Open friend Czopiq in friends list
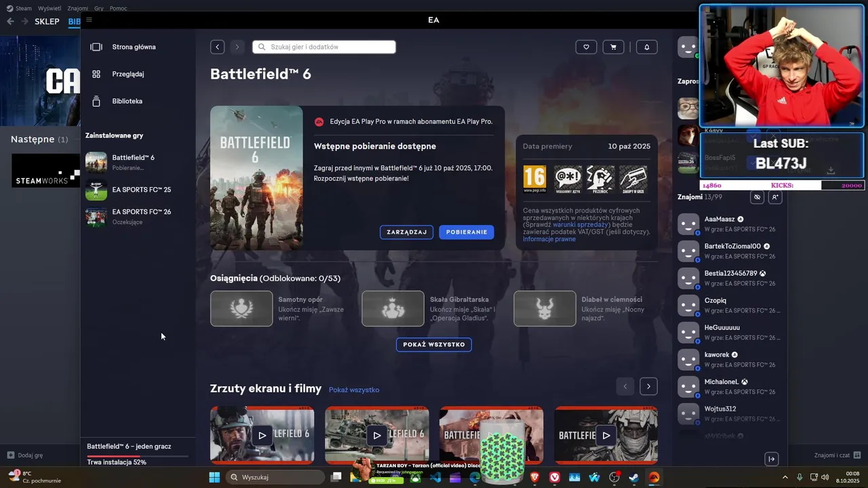The width and height of the screenshot is (868, 488). [x=730, y=306]
